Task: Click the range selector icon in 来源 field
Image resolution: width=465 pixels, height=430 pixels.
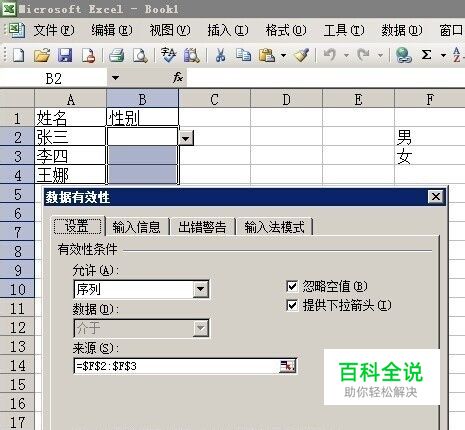Action: click(x=287, y=366)
